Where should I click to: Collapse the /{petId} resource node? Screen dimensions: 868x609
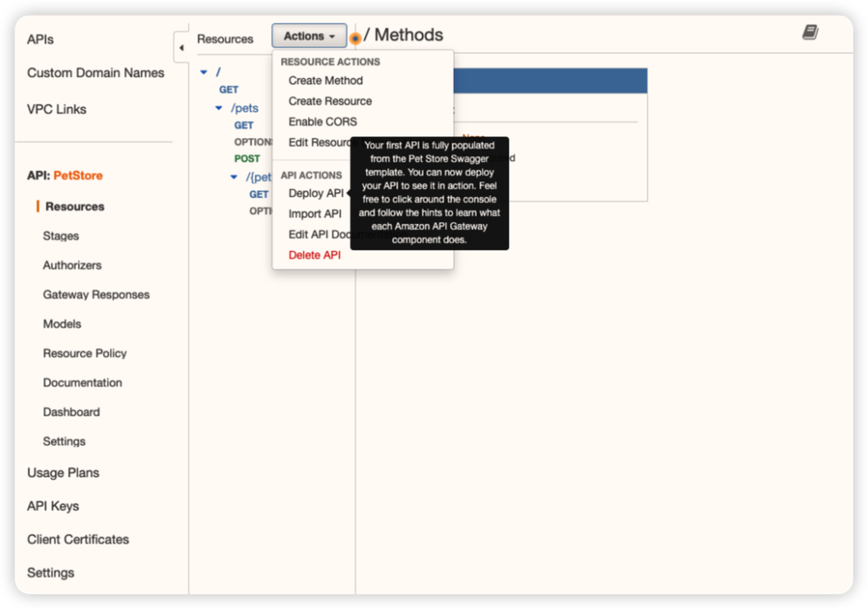(x=234, y=177)
